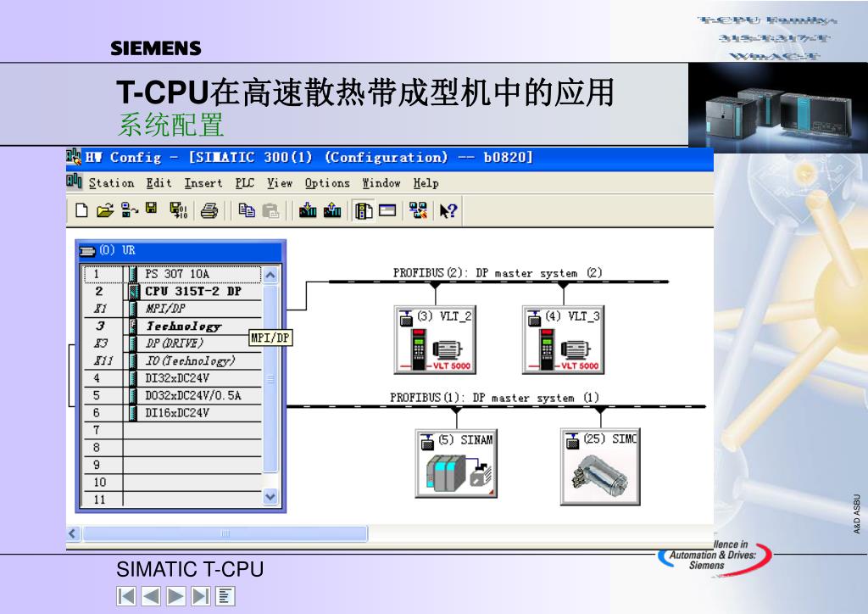Click the (0) UR rack icon
Viewport: 868px width, 614px height.
click(x=87, y=251)
